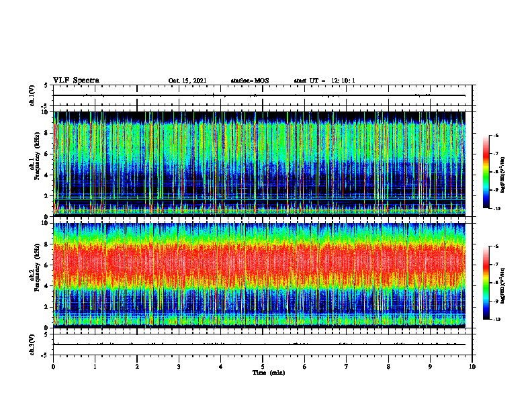
Task: Click inside the ch.1 spectrogram panel
Action: pyautogui.click(x=259, y=164)
